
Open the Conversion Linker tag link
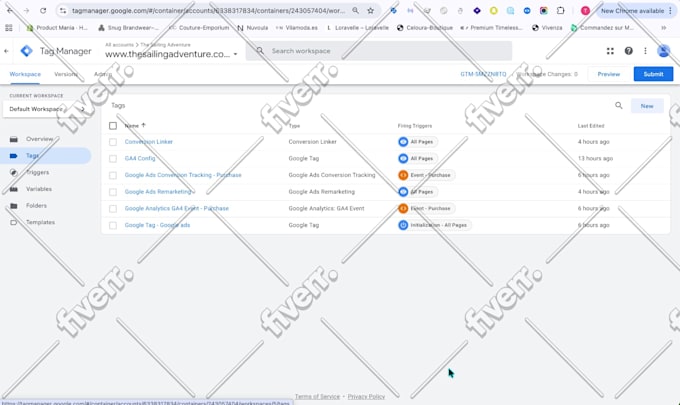point(149,142)
